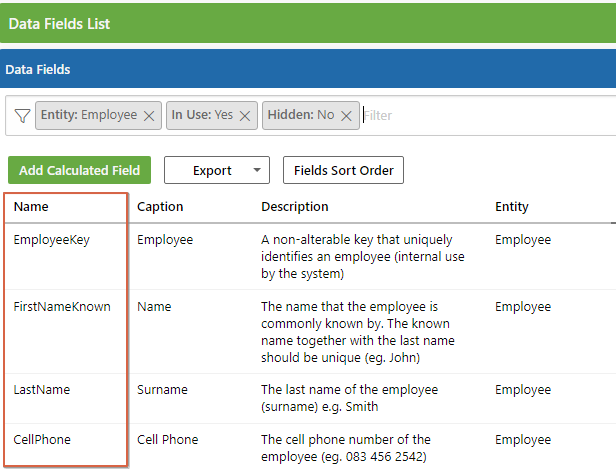
Task: Click the Entity: Employee filter label
Action: pyautogui.click(x=89, y=115)
